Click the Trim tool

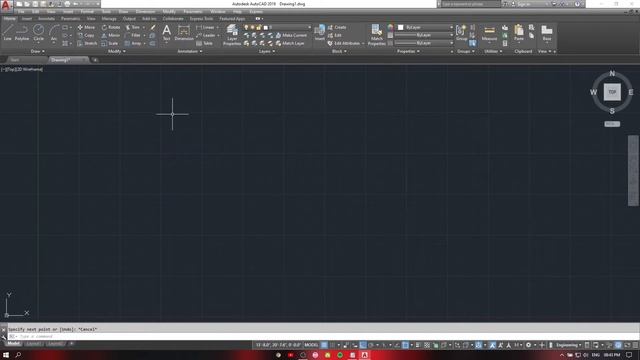pyautogui.click(x=133, y=27)
